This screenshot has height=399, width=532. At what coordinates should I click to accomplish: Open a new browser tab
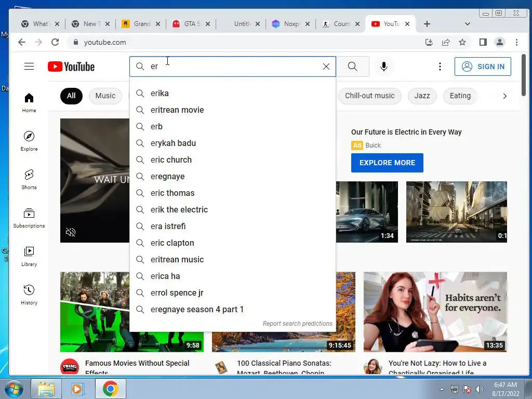point(427,24)
